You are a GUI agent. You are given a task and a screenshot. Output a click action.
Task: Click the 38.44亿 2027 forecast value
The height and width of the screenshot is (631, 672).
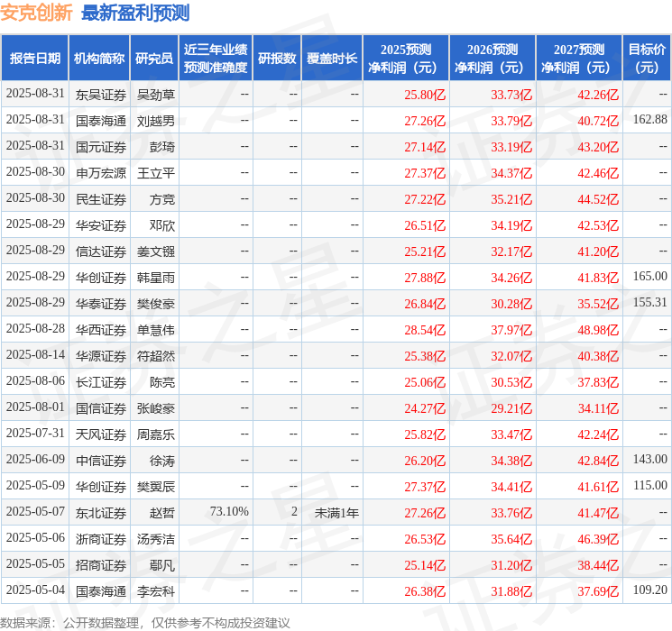click(598, 565)
